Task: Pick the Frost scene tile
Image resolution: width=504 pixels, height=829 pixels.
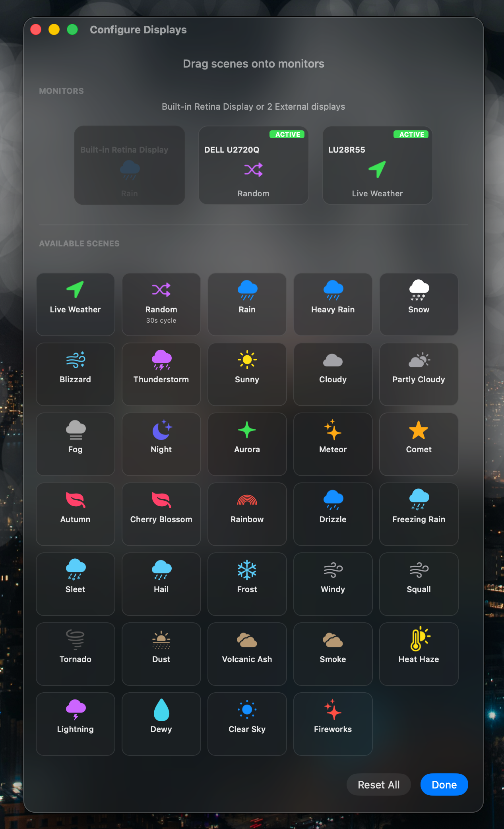Action: coord(247,584)
